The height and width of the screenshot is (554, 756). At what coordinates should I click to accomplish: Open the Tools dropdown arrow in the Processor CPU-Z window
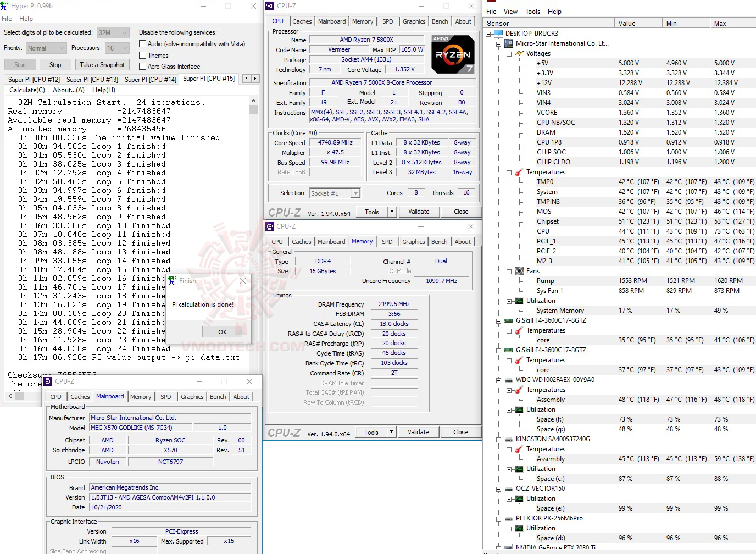click(392, 212)
